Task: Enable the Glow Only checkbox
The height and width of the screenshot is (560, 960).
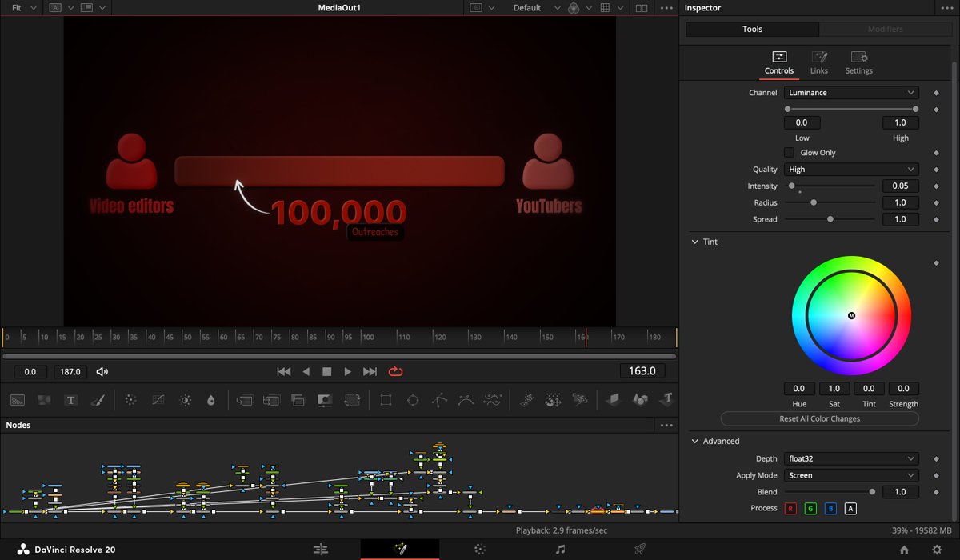Action: (x=789, y=152)
